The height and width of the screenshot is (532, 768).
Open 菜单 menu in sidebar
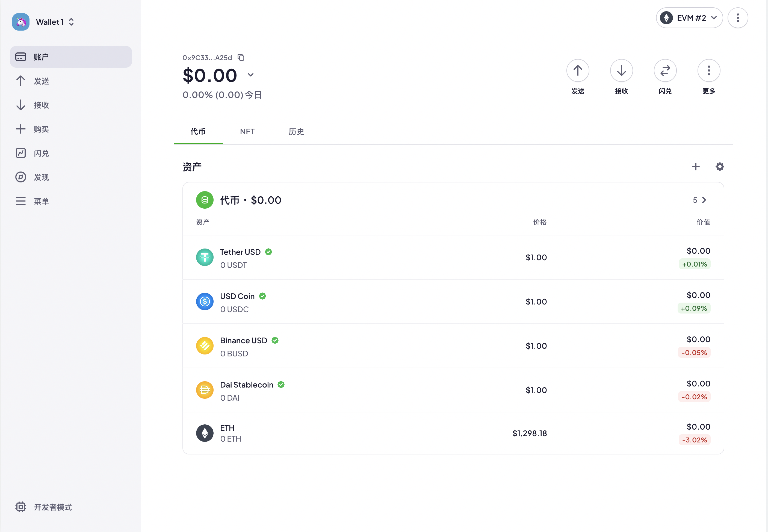(x=41, y=201)
